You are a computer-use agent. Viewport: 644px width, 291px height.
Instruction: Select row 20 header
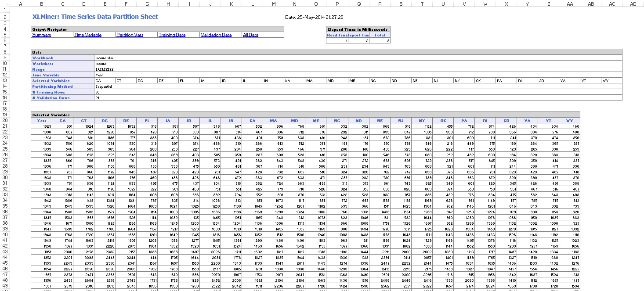pyautogui.click(x=5, y=121)
